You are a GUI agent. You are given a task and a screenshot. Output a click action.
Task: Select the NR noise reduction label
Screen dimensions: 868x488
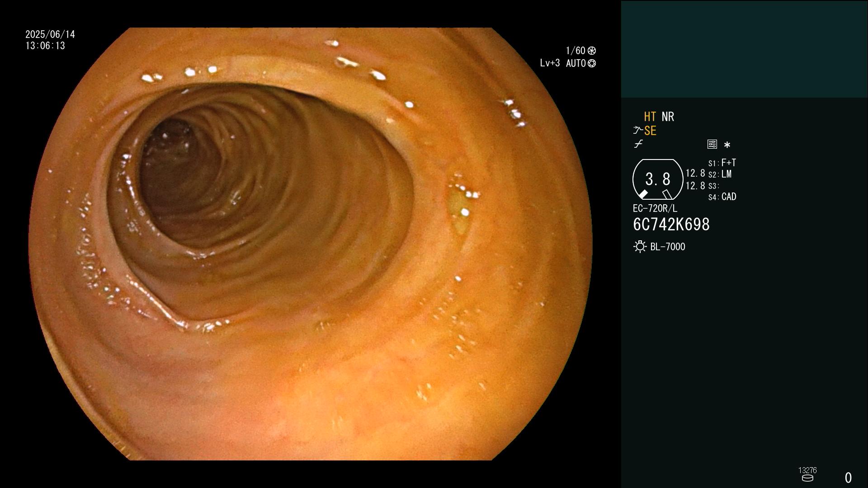pos(668,117)
